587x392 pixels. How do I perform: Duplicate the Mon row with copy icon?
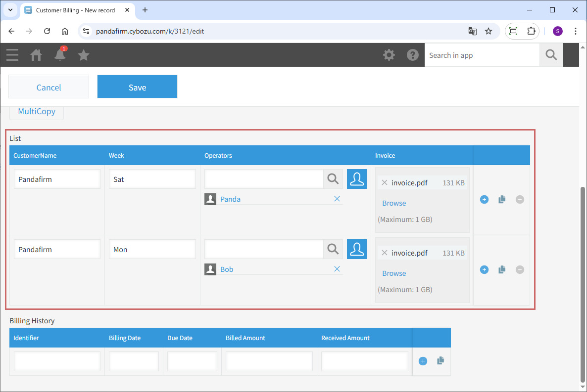[x=502, y=270]
